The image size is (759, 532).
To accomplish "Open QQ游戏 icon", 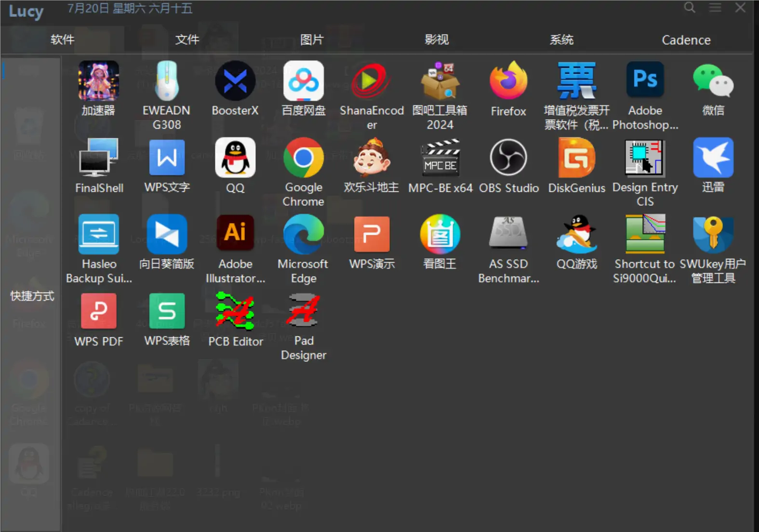I will point(577,234).
